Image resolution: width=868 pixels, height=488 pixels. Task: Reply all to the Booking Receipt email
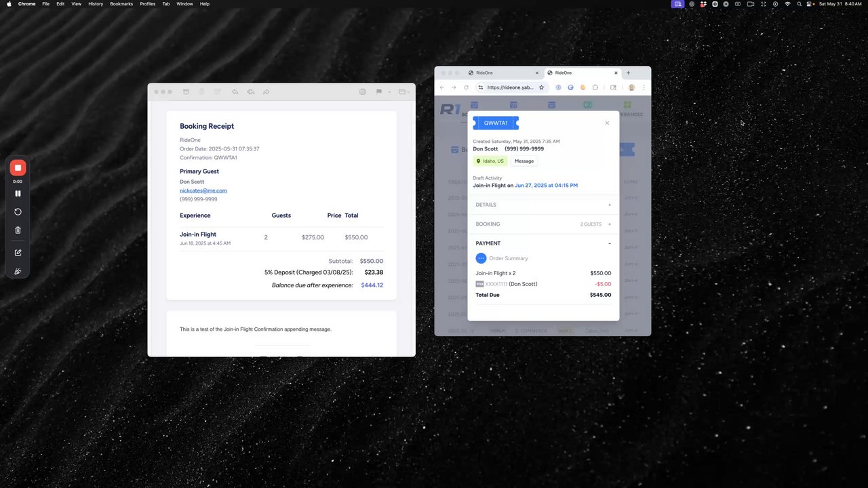250,91
